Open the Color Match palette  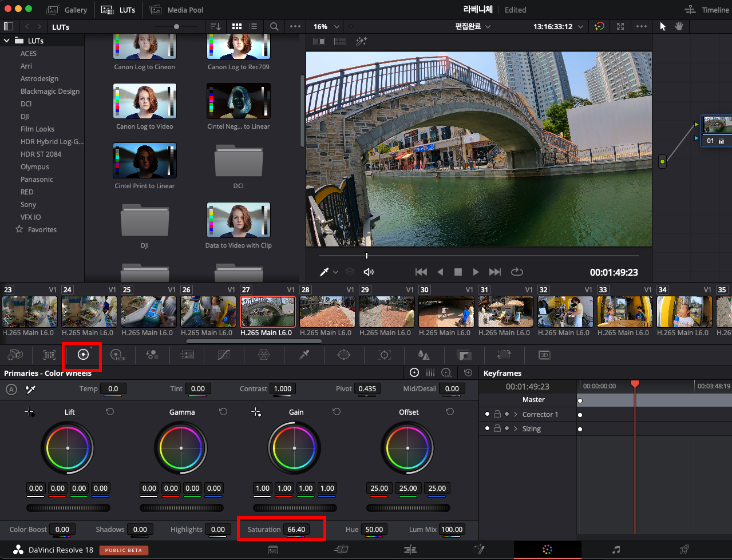[50, 355]
